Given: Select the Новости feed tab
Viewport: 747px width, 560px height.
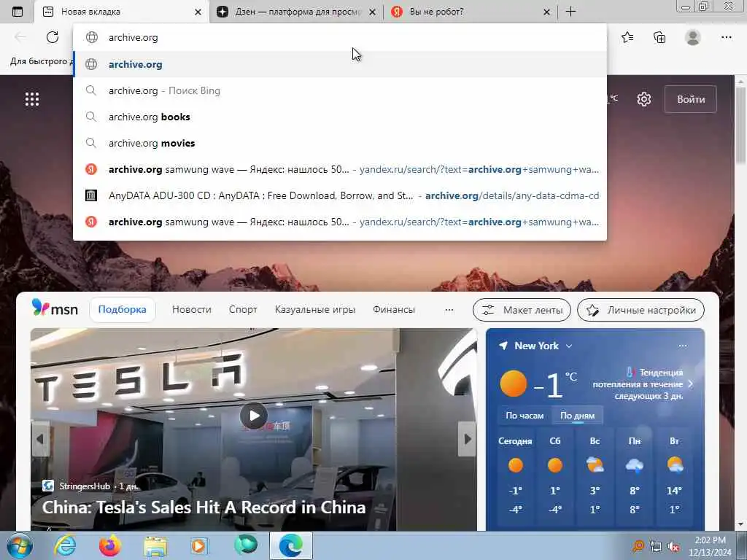Looking at the screenshot, I should (192, 309).
